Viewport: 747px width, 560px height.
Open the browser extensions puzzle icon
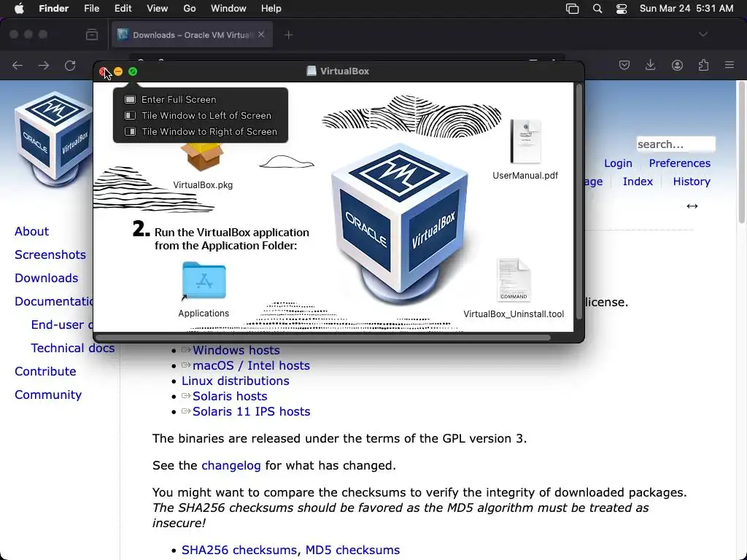(703, 65)
